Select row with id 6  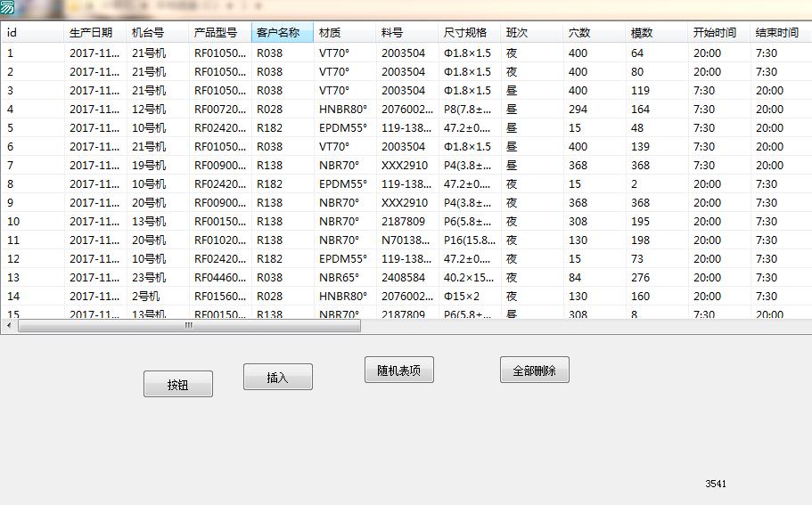coord(406,146)
